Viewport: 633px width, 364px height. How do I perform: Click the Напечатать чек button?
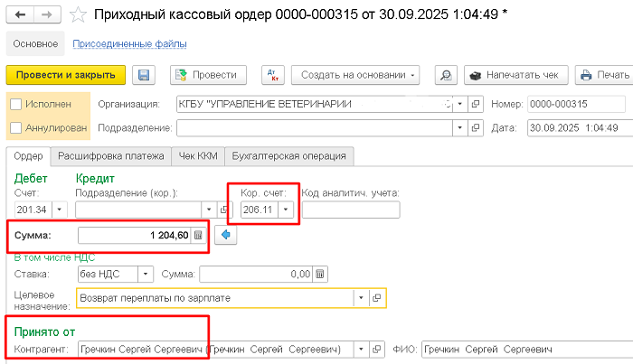click(516, 75)
